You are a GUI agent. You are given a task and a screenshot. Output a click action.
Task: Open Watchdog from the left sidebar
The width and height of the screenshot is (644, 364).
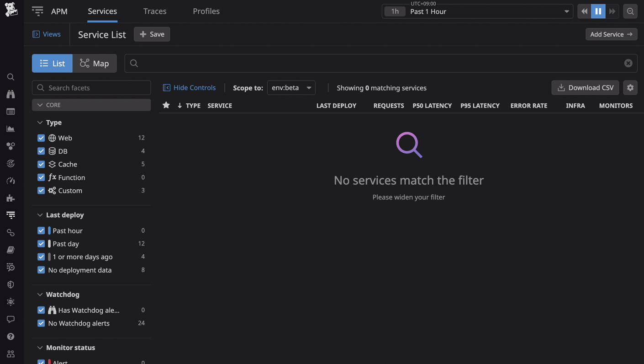click(x=11, y=94)
